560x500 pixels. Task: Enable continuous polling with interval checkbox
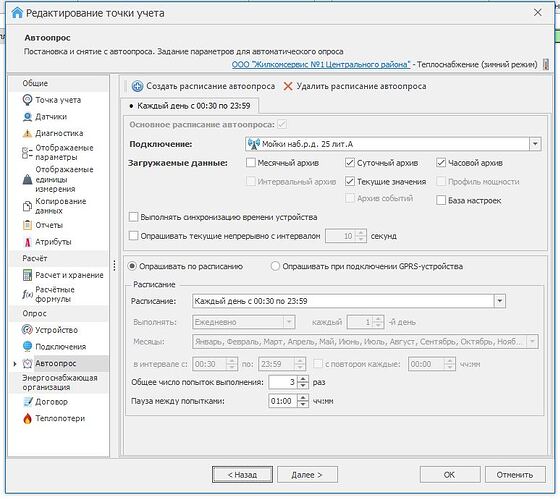pos(134,236)
